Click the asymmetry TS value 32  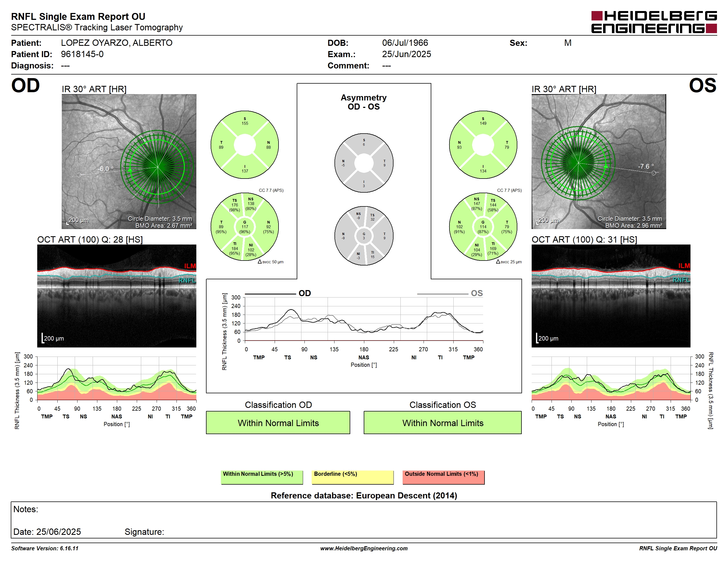(372, 219)
